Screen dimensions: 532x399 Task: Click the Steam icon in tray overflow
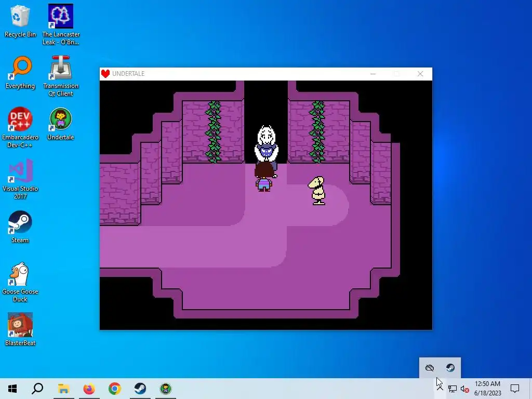[x=450, y=368]
